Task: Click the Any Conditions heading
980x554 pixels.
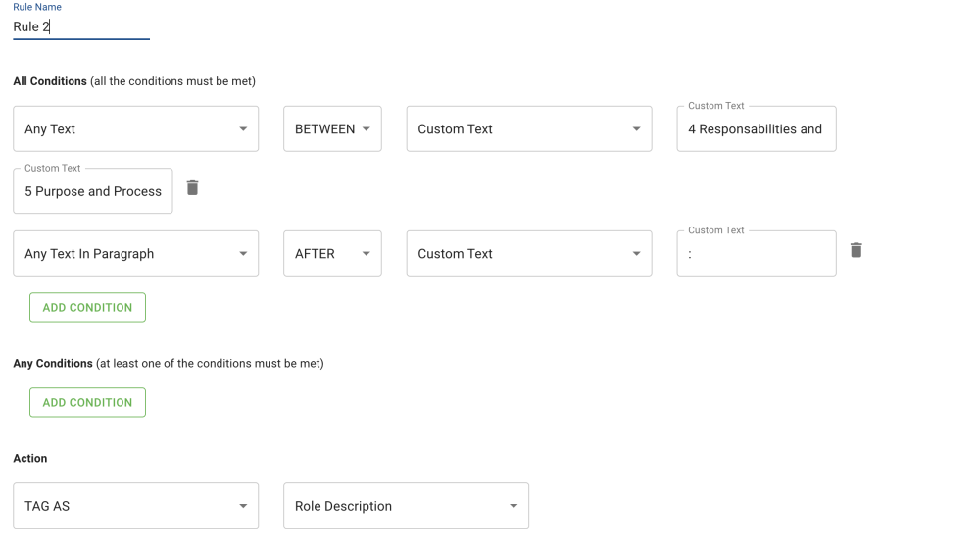Action: (53, 364)
